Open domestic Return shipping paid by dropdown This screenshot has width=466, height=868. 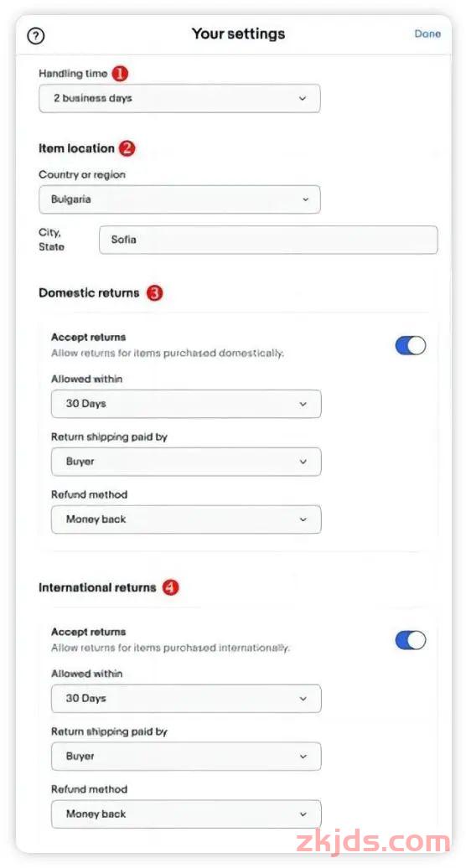(x=186, y=462)
